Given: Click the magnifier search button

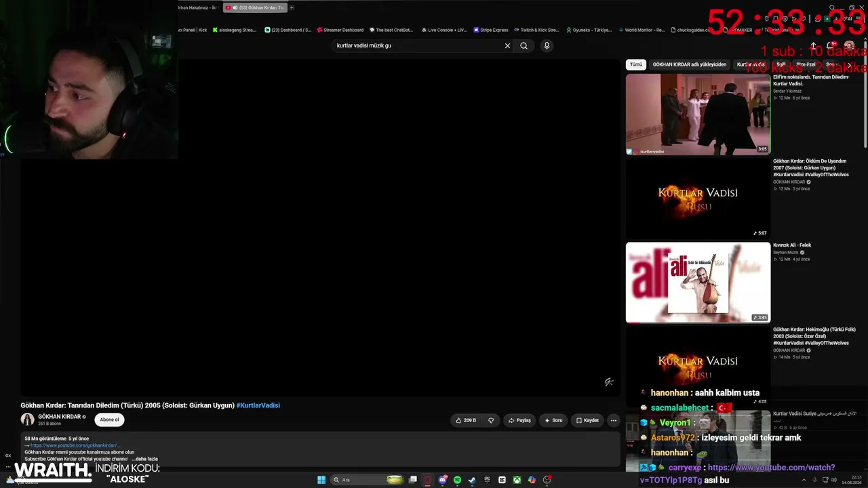Looking at the screenshot, I should pos(524,46).
